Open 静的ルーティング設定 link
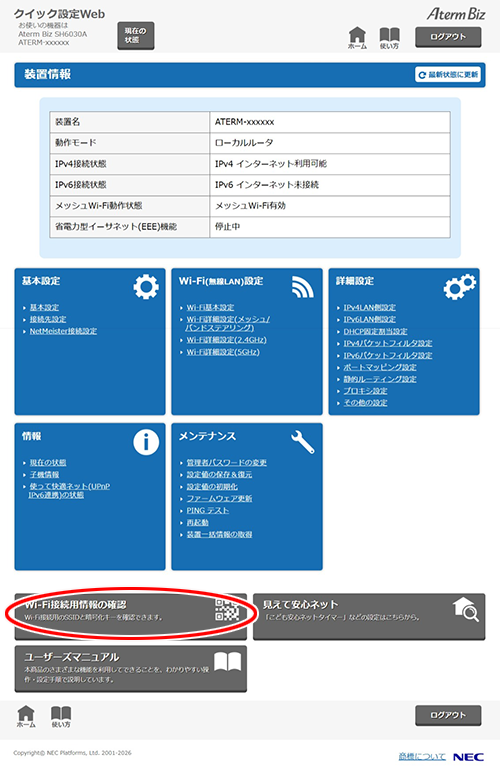Screen dimensions: 500x767 tap(380, 379)
